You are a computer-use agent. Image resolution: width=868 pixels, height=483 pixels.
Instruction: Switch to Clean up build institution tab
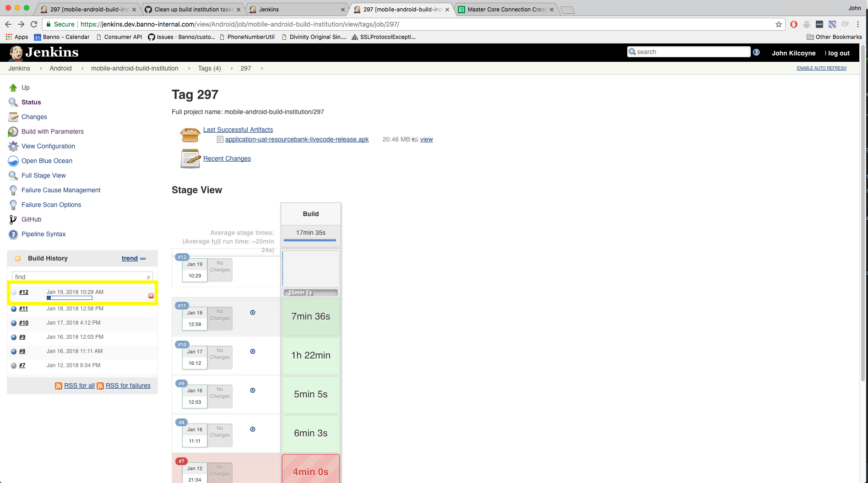pos(193,9)
